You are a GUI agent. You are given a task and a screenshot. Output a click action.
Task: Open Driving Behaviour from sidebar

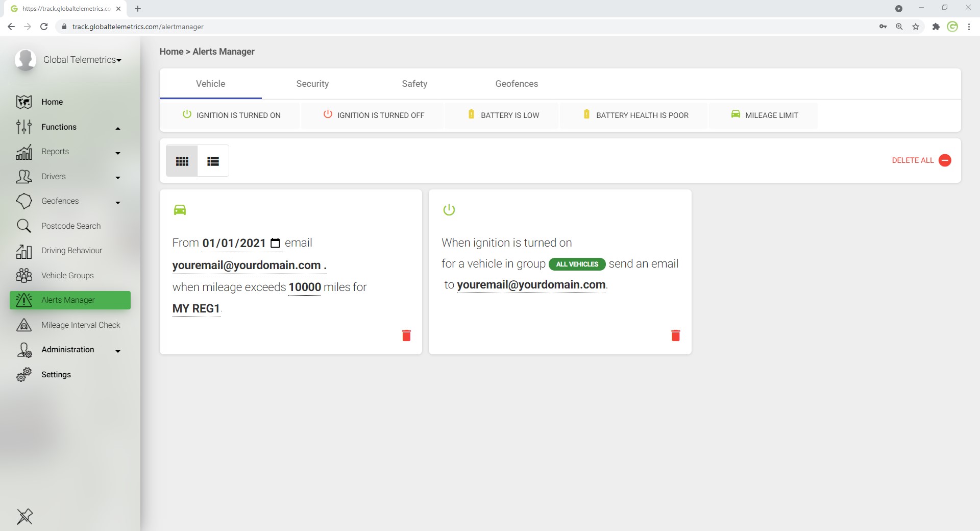(x=71, y=251)
